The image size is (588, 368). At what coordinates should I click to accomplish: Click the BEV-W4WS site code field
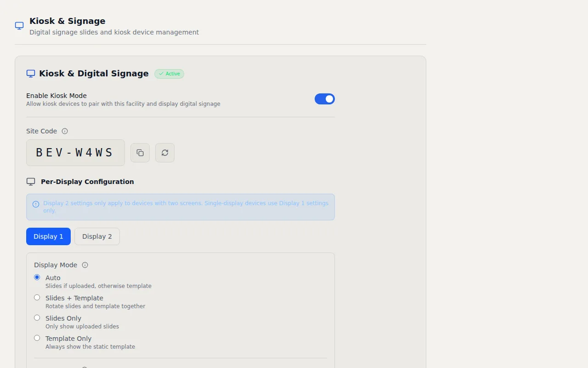(75, 153)
